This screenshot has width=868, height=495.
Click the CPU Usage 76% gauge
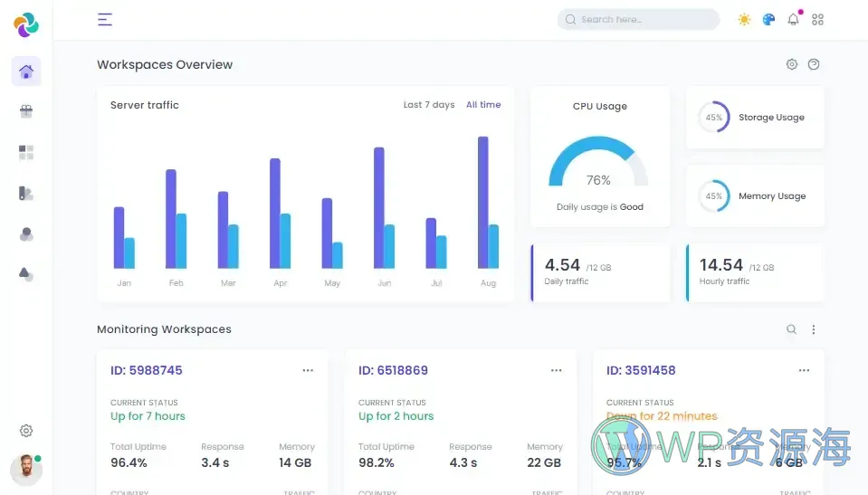coord(598,167)
